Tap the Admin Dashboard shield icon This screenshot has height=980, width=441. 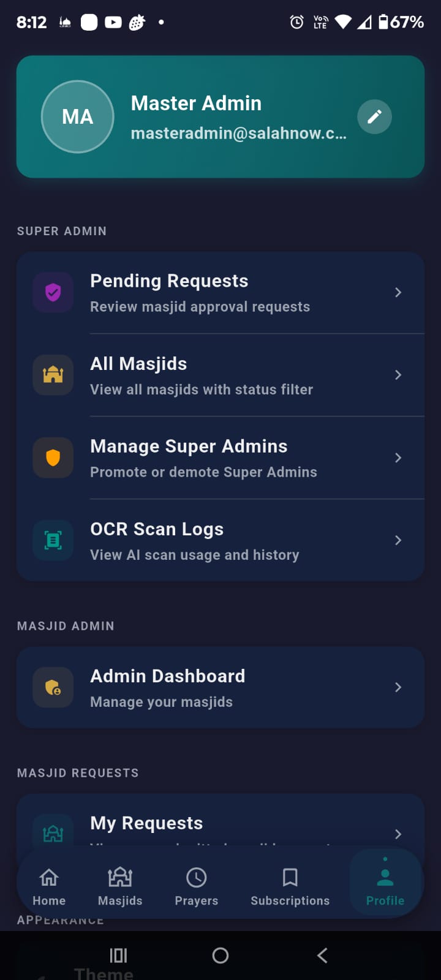click(x=53, y=687)
